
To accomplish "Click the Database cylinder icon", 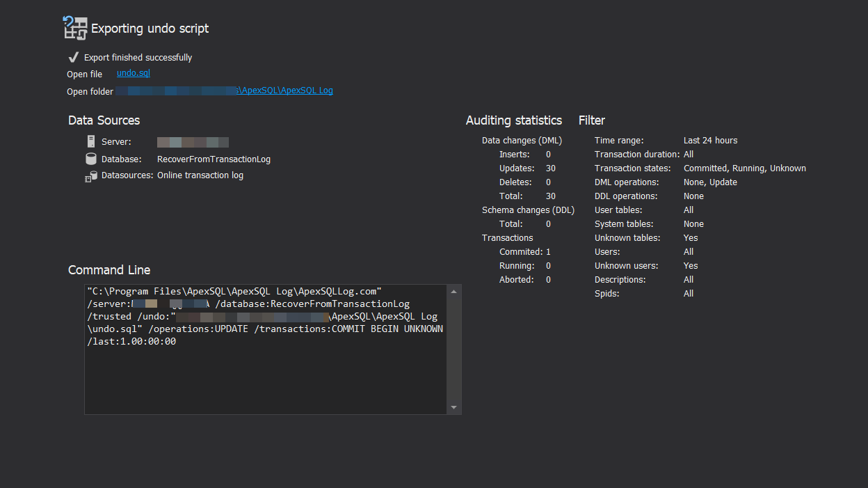I will pyautogui.click(x=90, y=159).
